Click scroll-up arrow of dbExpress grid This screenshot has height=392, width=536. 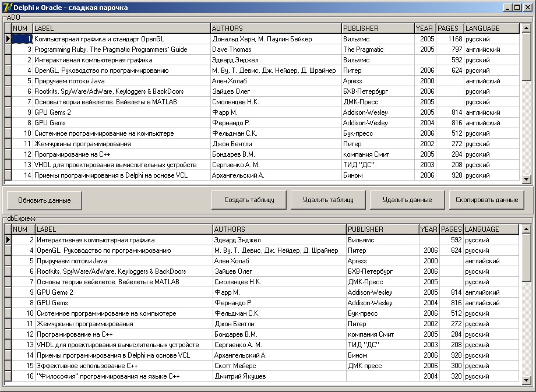[x=526, y=228]
